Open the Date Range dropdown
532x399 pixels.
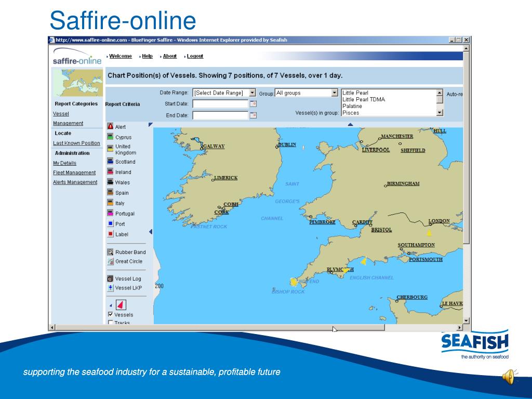(x=252, y=92)
